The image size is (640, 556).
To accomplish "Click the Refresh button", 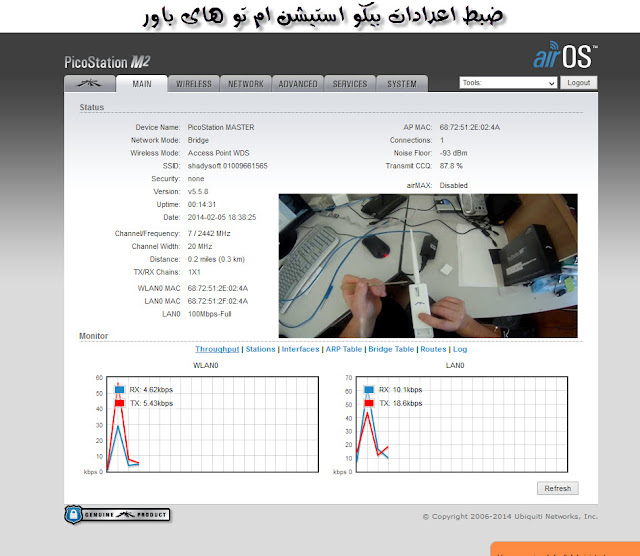I will point(558,488).
